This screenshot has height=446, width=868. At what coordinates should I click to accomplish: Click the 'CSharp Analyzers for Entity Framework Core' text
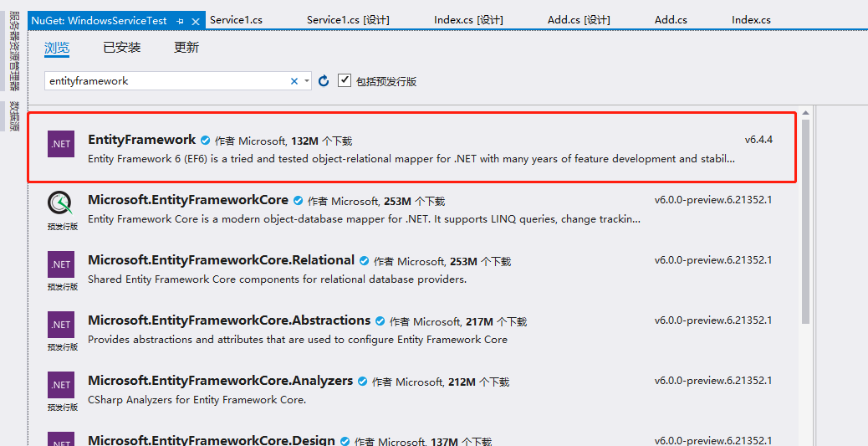197,400
